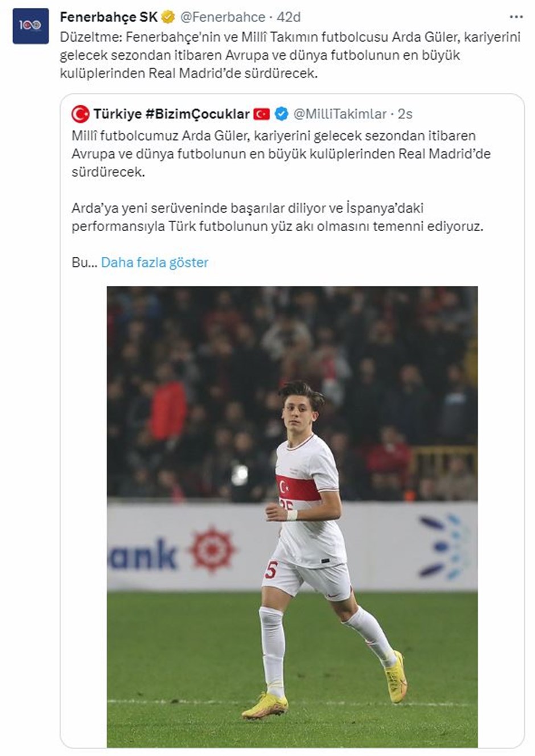Open the @MilliTakimlar handle

click(340, 114)
